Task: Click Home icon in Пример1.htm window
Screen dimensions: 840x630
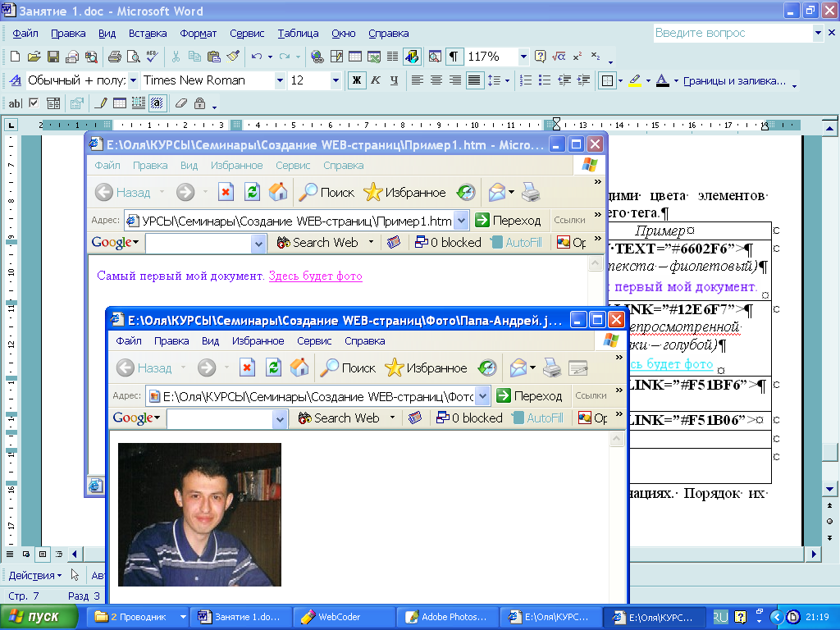Action: tap(278, 192)
